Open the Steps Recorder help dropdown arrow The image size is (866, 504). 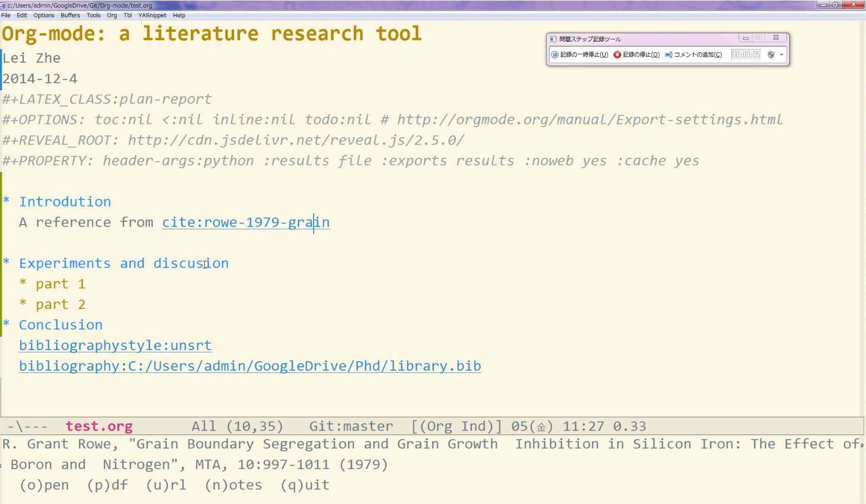pos(781,54)
